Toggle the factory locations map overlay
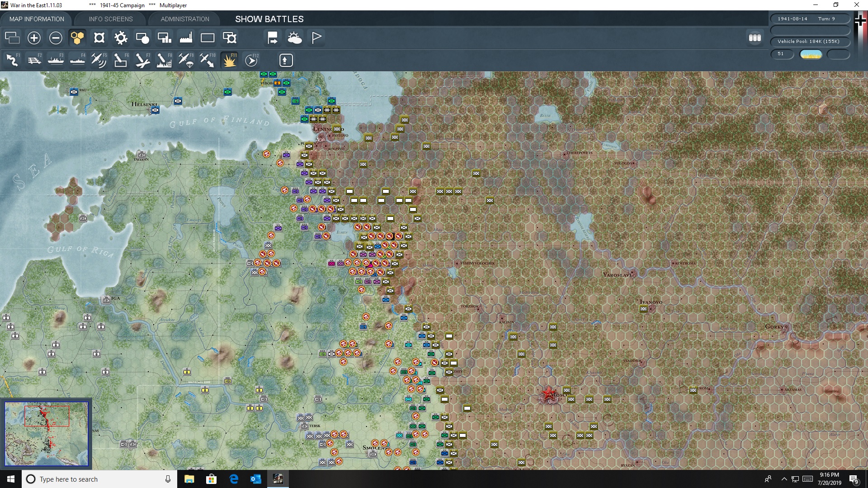The height and width of the screenshot is (488, 868). coord(185,38)
